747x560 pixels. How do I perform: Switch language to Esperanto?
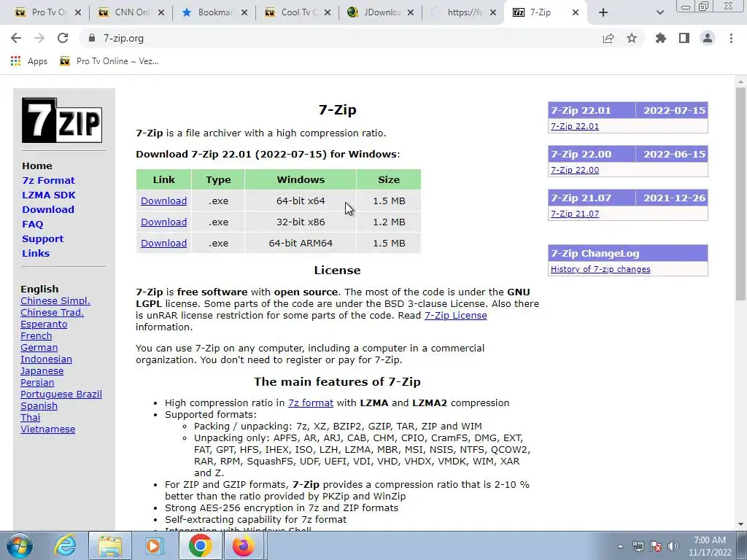[x=44, y=324]
